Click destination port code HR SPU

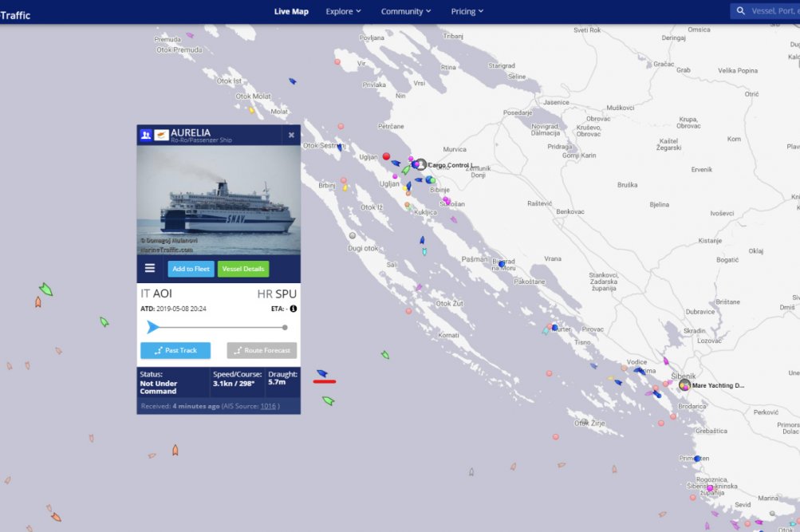pos(277,294)
